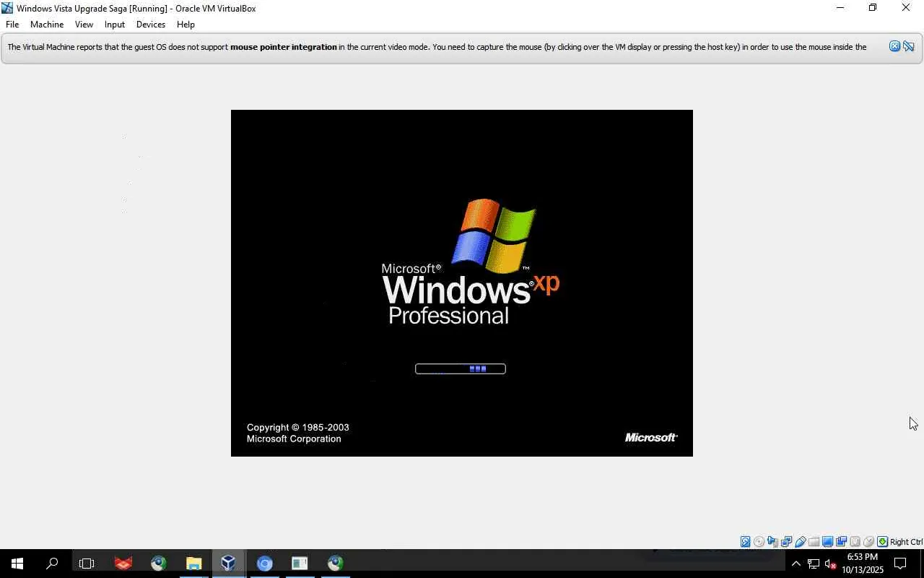Viewport: 924px width, 578px height.
Task: Click the green arrow keyboard capture icon
Action: pyautogui.click(x=882, y=542)
